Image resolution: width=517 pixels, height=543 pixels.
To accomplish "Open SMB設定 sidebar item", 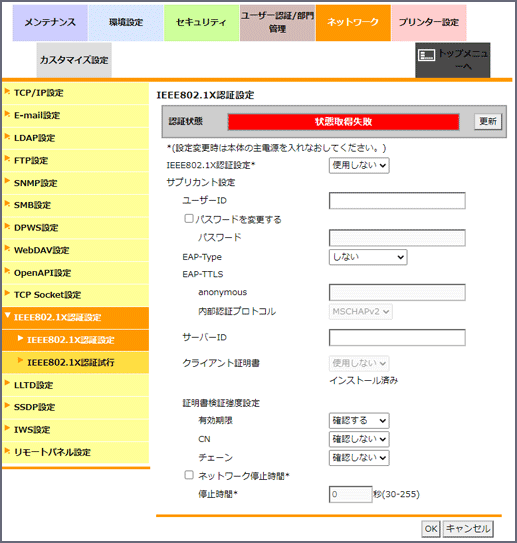I will pyautogui.click(x=75, y=205).
